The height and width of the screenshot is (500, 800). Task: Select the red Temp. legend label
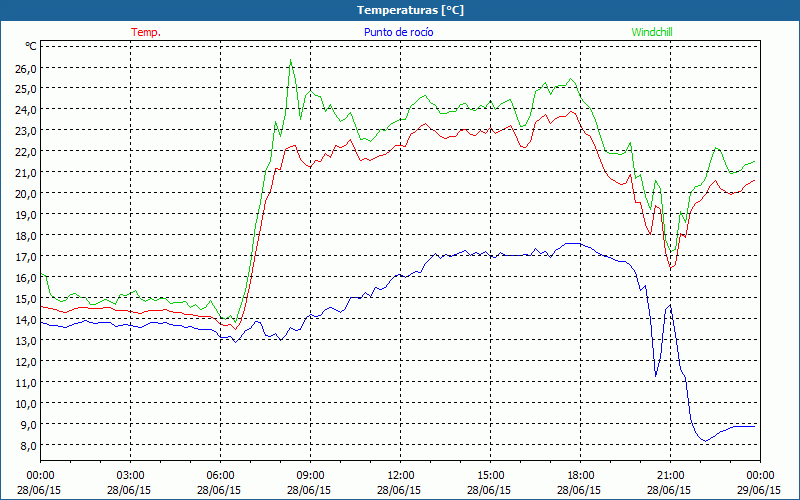(146, 32)
